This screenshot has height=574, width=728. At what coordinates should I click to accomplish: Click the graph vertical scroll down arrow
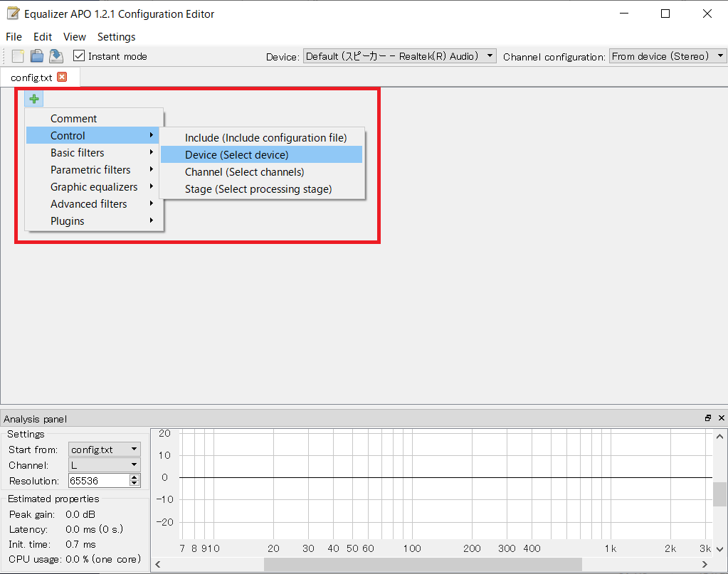point(719,549)
